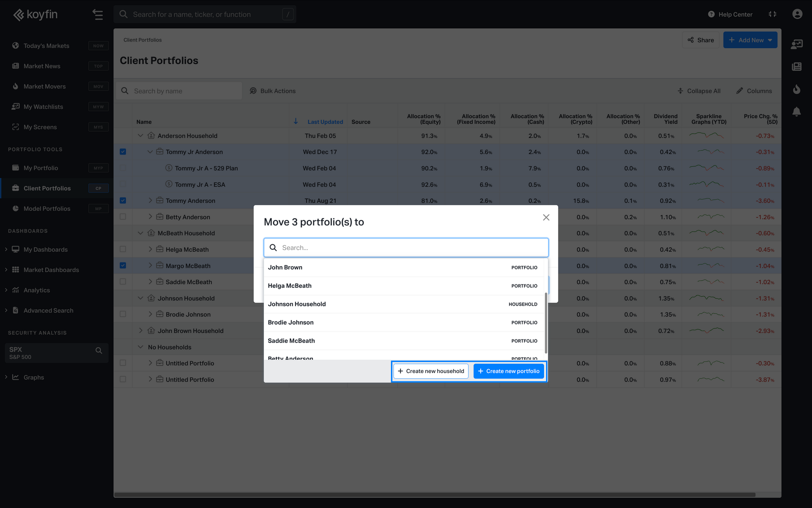Screen dimensions: 812x508
Task: Open the Add New dropdown
Action: [x=750, y=40]
